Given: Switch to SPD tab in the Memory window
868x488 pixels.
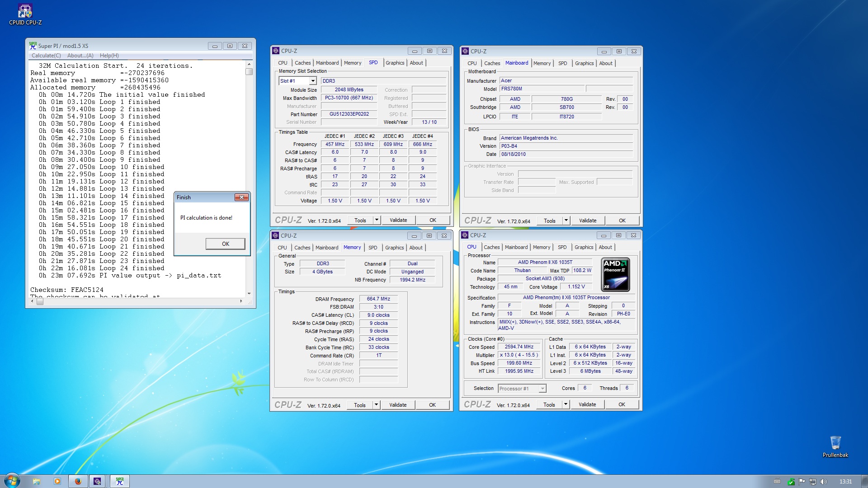Looking at the screenshot, I should [373, 248].
